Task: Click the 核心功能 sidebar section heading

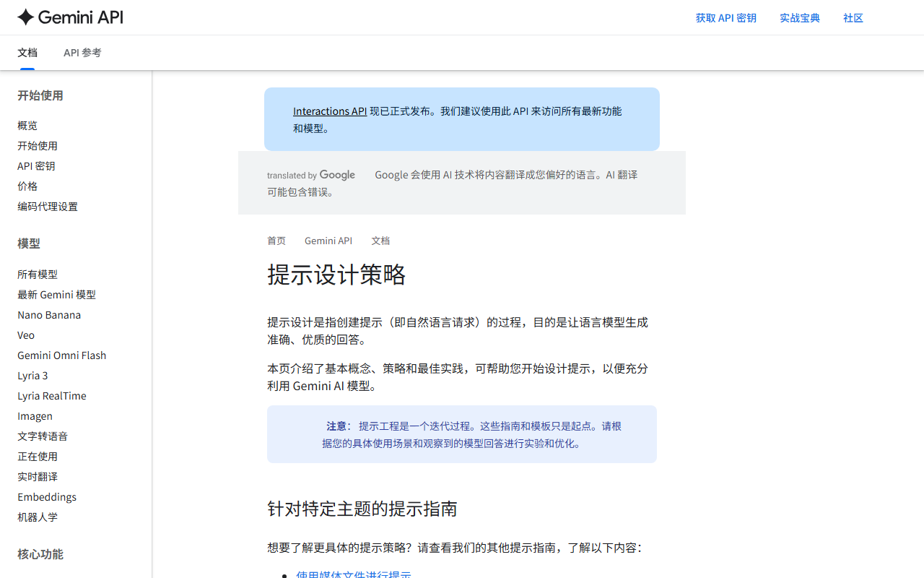Action: pyautogui.click(x=40, y=554)
